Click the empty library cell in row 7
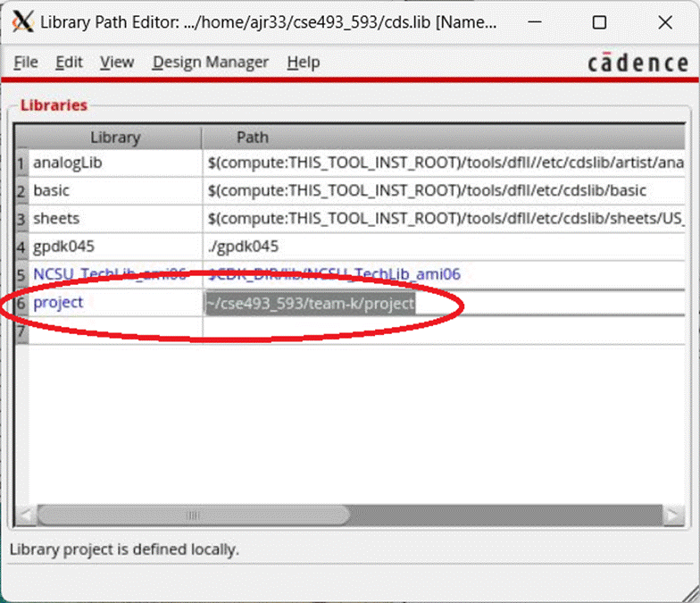Screen dimensions: 700x603 115,331
